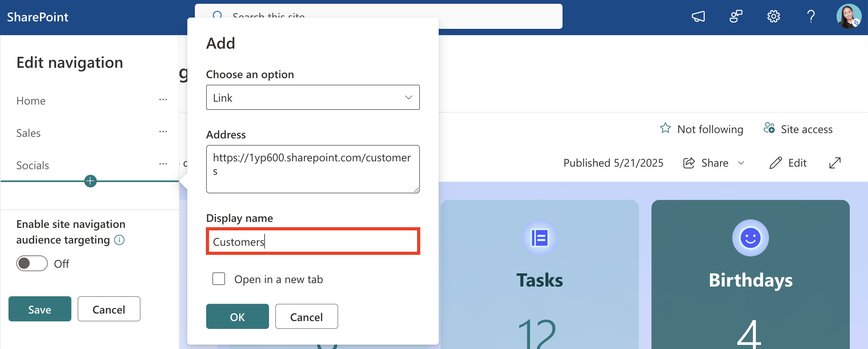Open the ellipsis menu for Sales
This screenshot has height=349, width=868.
tap(163, 132)
